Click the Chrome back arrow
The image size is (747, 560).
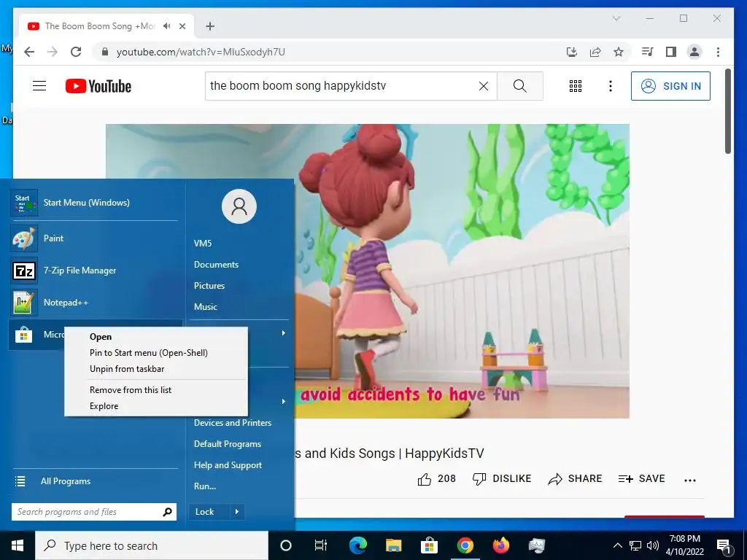tap(29, 52)
